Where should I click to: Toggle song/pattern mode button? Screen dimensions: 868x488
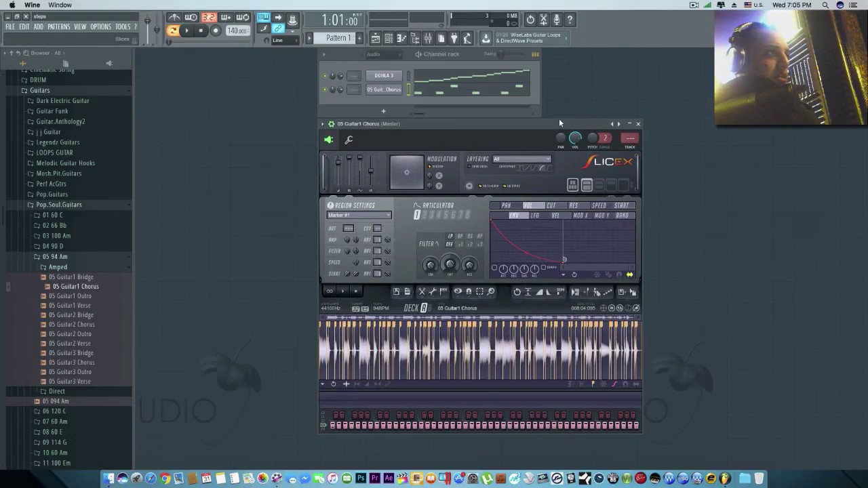[x=172, y=30]
